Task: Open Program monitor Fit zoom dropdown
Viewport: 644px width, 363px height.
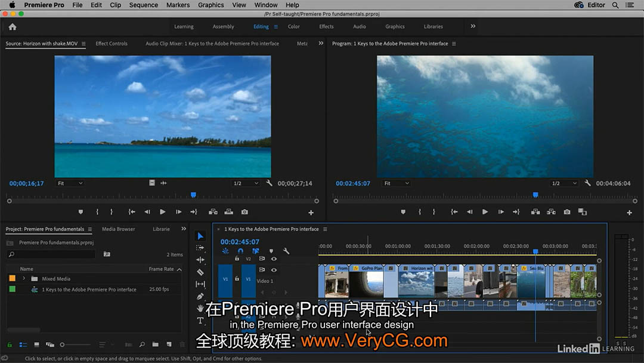Action: point(397,183)
